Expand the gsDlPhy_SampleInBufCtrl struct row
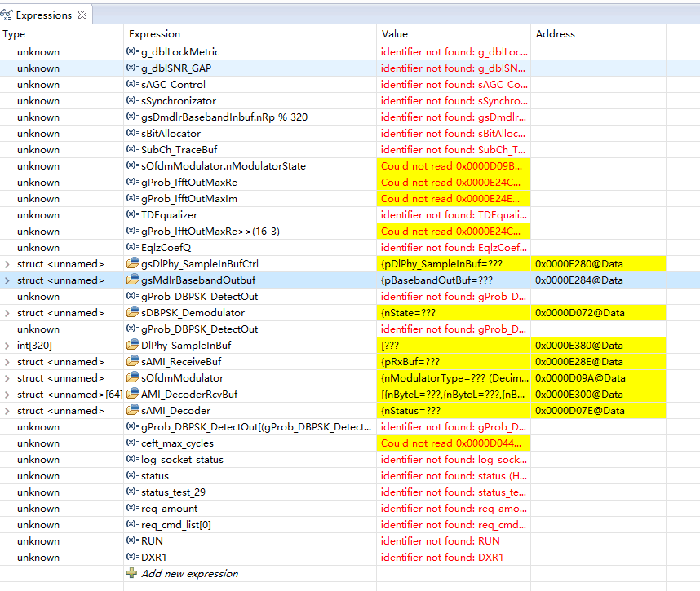Viewport: 700px width, 591px height. [x=7, y=264]
